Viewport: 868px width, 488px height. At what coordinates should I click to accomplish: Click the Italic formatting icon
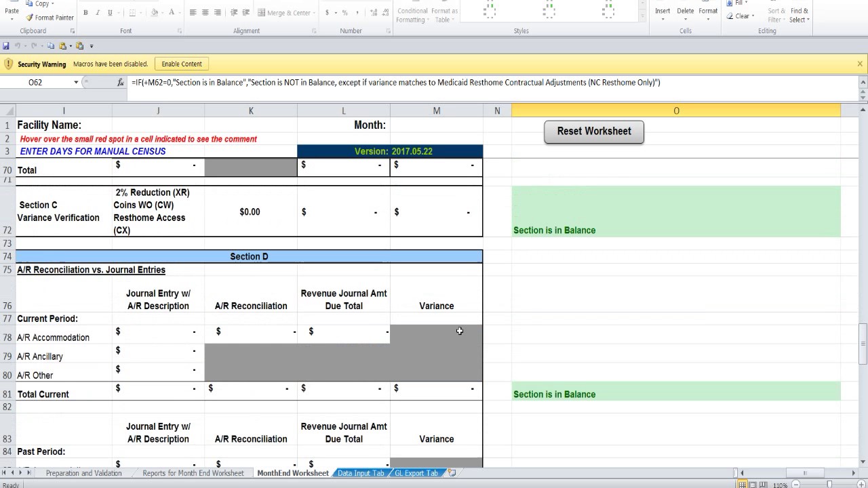[98, 13]
